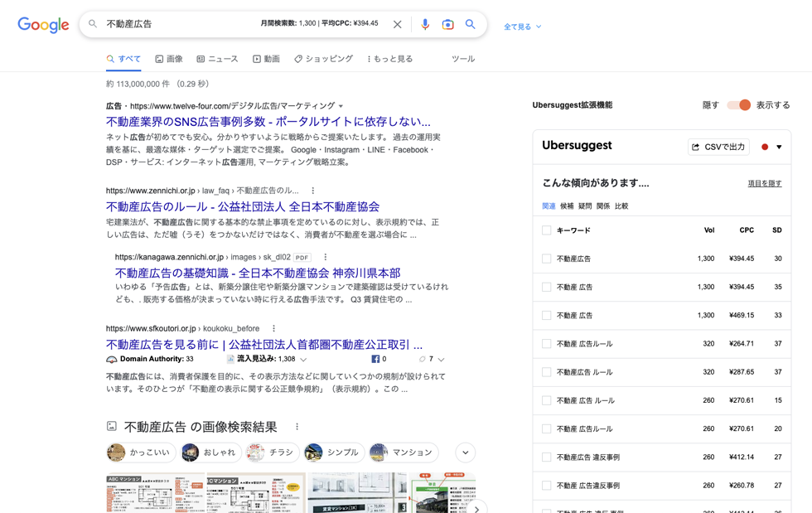The height and width of the screenshot is (513, 812).
Task: Click the Facebook share count icon
Action: click(375, 359)
